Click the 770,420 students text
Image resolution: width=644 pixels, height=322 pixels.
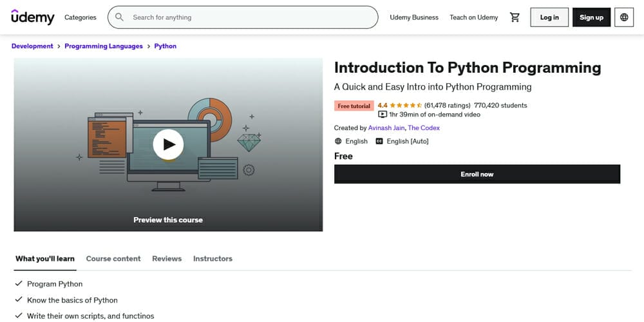pyautogui.click(x=500, y=106)
